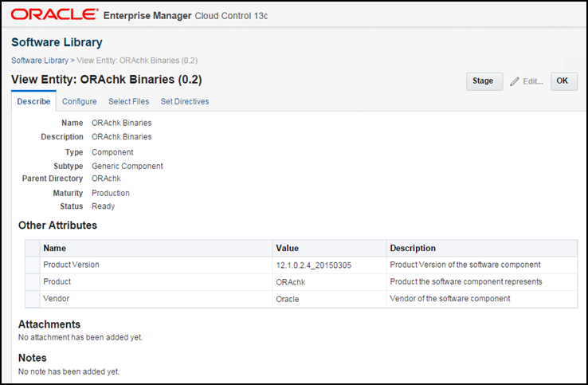The width and height of the screenshot is (588, 385).
Task: Click 'Vendor of the software component' text
Action: pyautogui.click(x=450, y=298)
